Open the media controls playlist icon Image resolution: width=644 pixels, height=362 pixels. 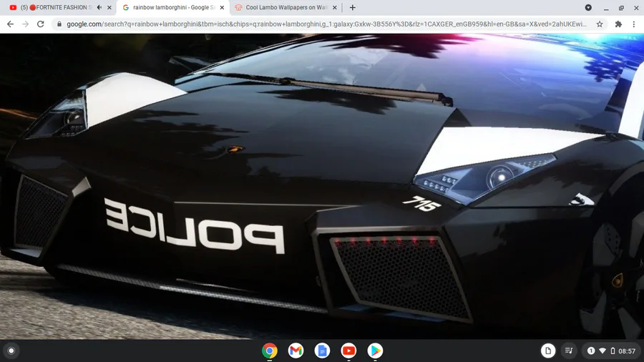coord(569,351)
